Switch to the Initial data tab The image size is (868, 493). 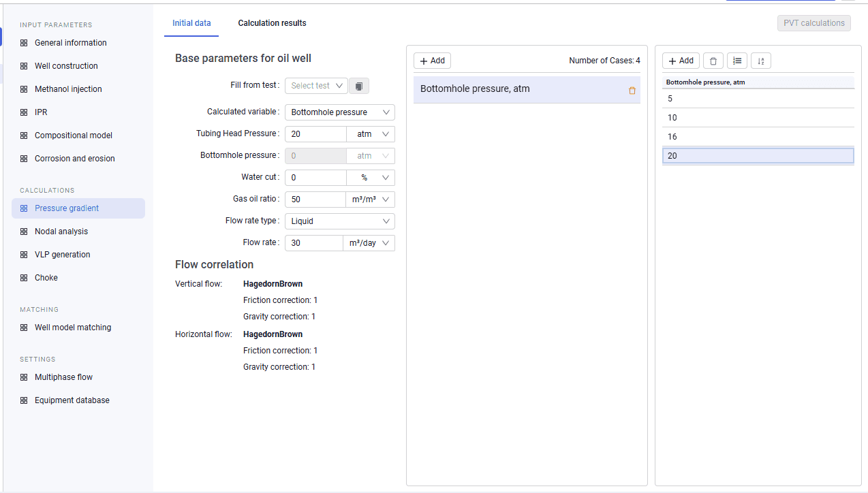click(191, 23)
